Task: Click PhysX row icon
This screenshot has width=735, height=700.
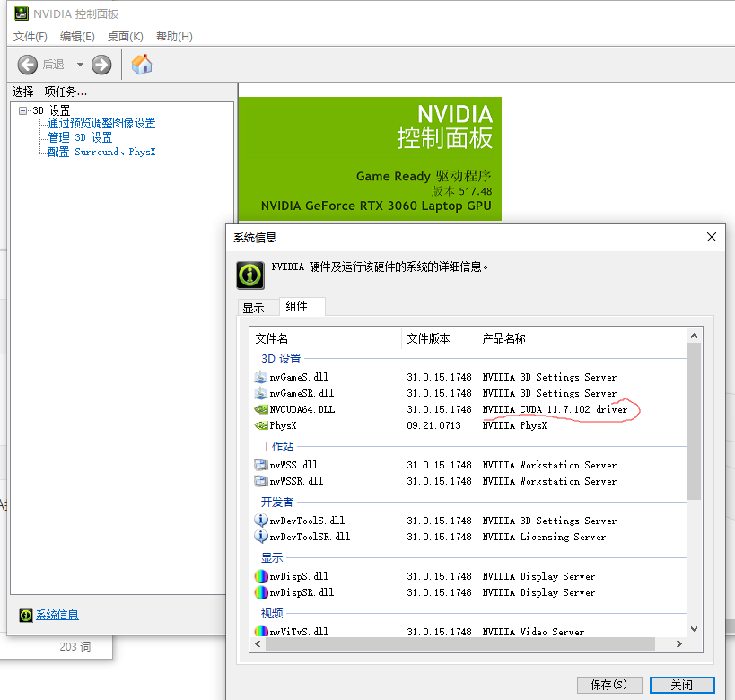Action: [x=260, y=425]
